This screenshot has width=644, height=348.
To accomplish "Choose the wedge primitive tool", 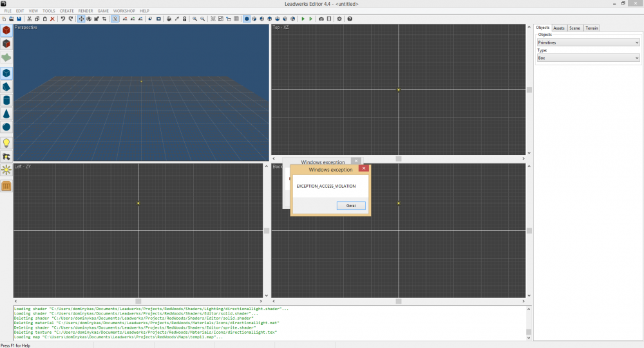I will click(x=6, y=87).
